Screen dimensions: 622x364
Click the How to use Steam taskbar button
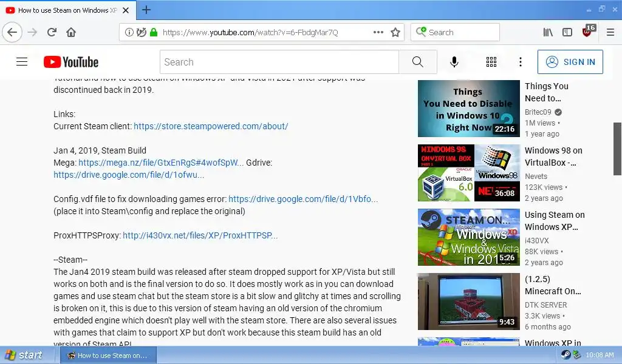(108, 356)
